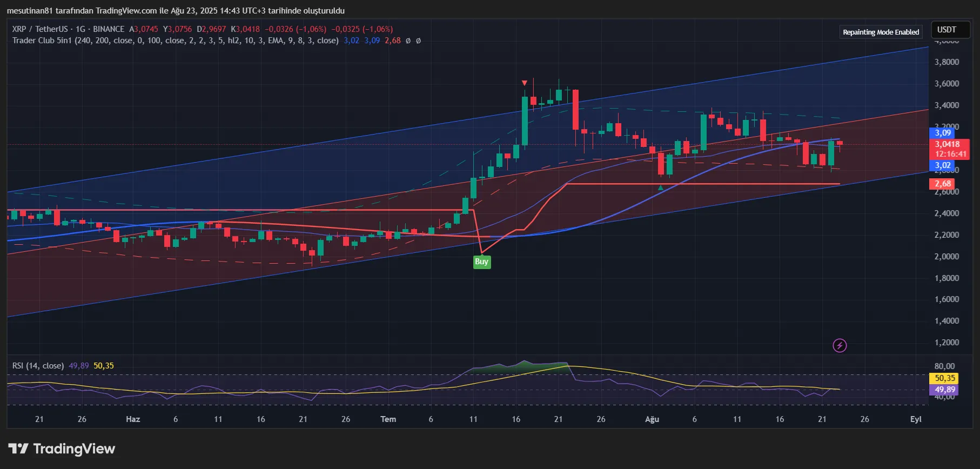Click the TradingView logo
Screen dimensions: 980x469
(x=62, y=448)
